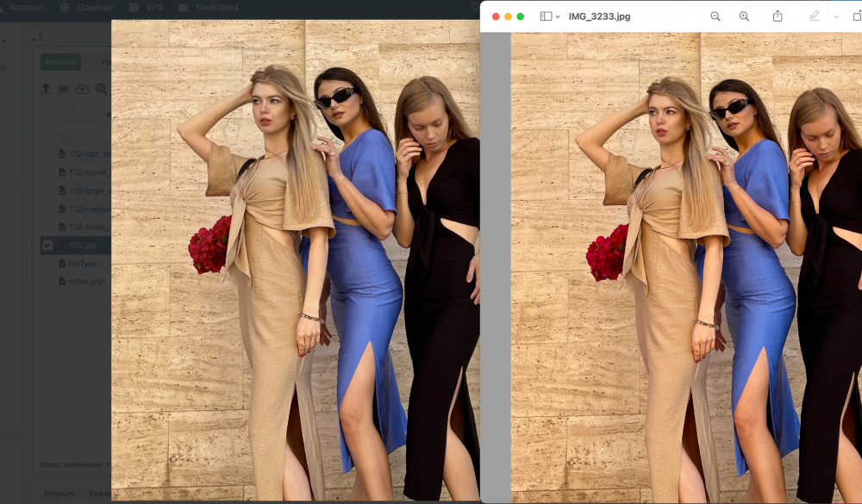
Task: Select the 132-cart_de file name
Action: click(x=91, y=154)
